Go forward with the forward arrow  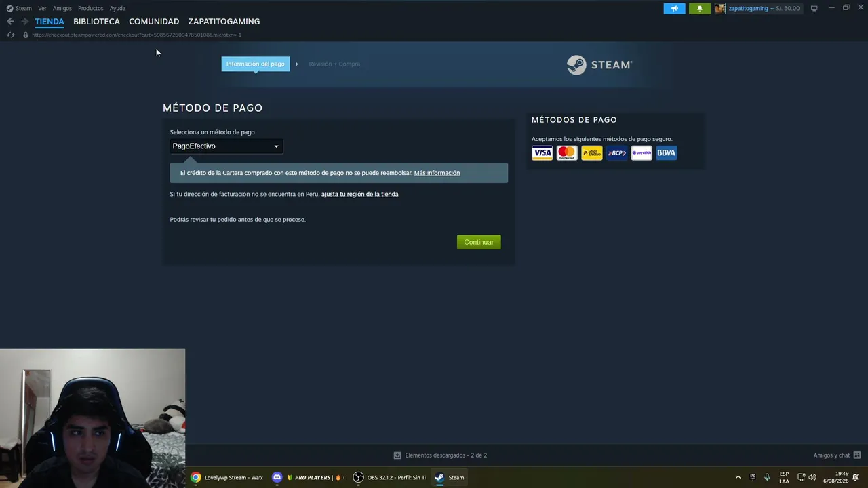(x=25, y=22)
